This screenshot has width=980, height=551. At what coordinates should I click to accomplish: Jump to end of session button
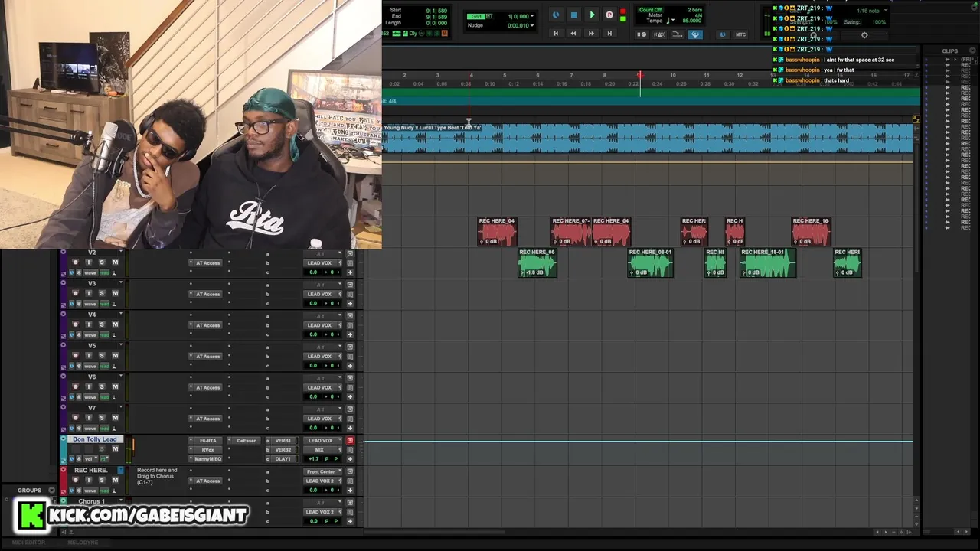pyautogui.click(x=609, y=34)
